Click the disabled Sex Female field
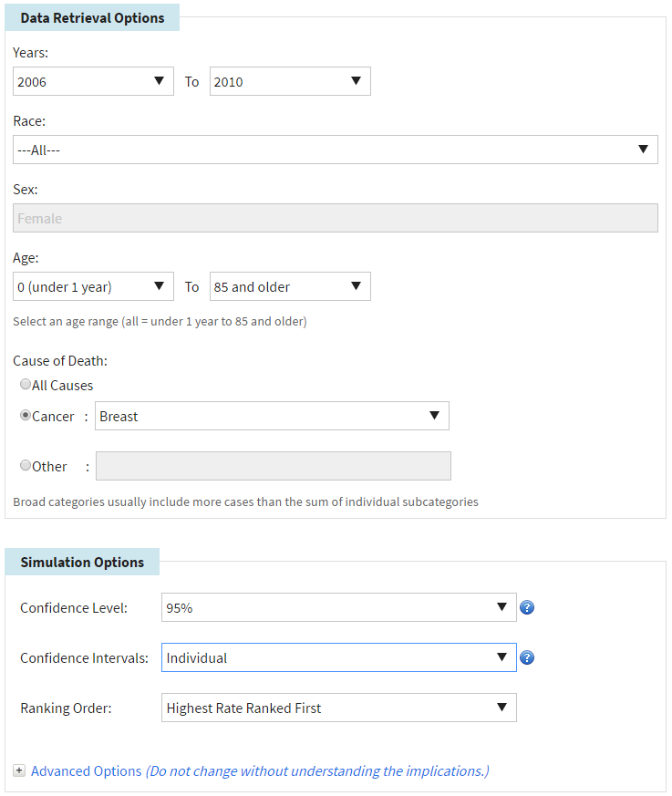672x796 pixels. 336,218
